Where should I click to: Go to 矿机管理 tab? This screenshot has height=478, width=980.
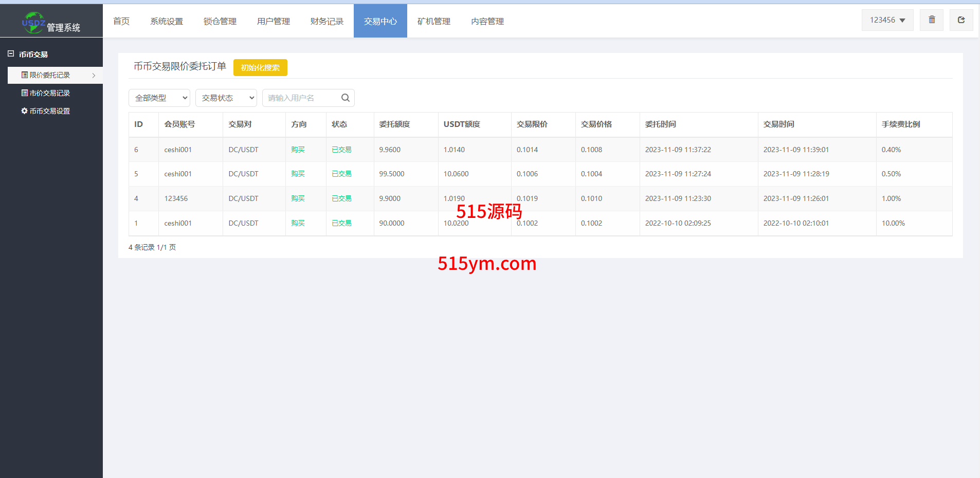tap(433, 21)
